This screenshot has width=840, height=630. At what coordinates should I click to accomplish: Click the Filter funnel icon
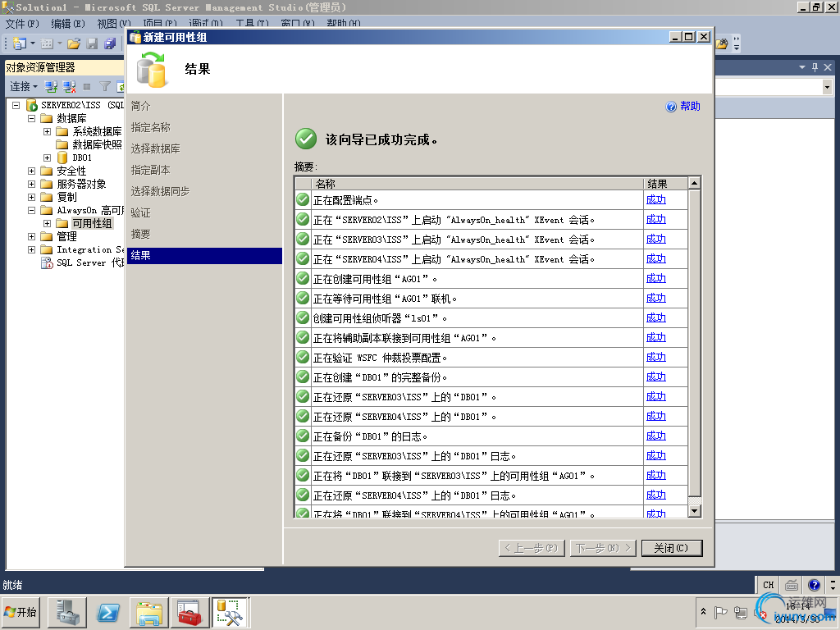pyautogui.click(x=105, y=86)
